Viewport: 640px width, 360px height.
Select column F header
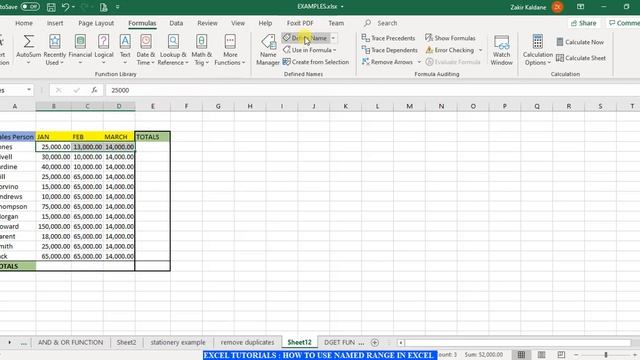click(x=186, y=106)
